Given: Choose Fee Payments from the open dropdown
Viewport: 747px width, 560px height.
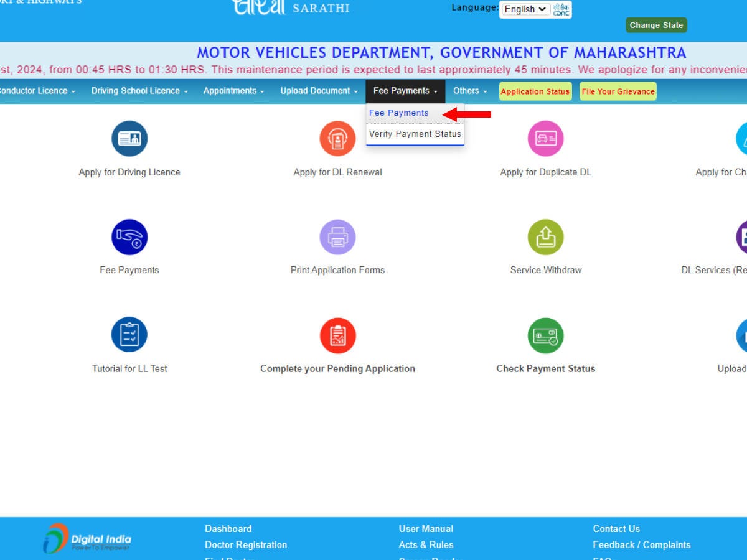Looking at the screenshot, I should point(399,113).
